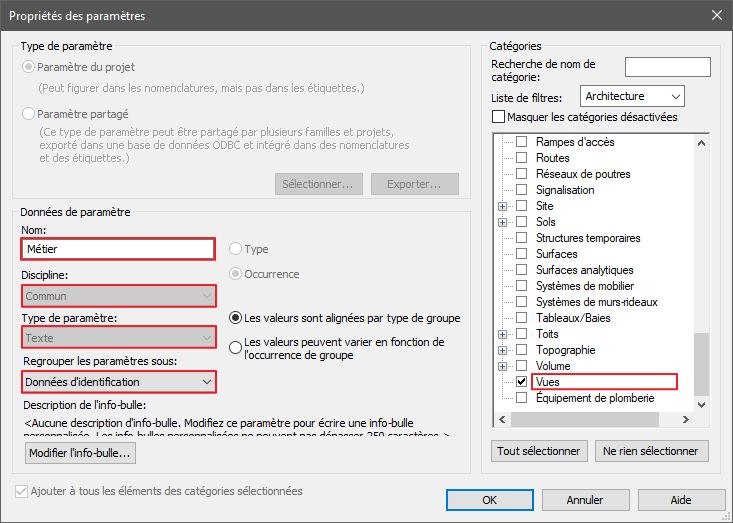
Task: Click Modifier l'info-bulle button
Action: (x=80, y=453)
